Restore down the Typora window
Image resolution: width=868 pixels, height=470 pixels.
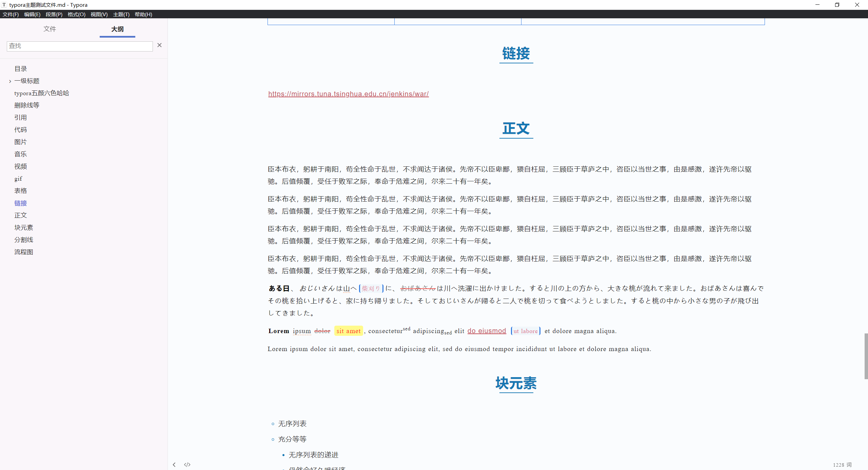837,5
